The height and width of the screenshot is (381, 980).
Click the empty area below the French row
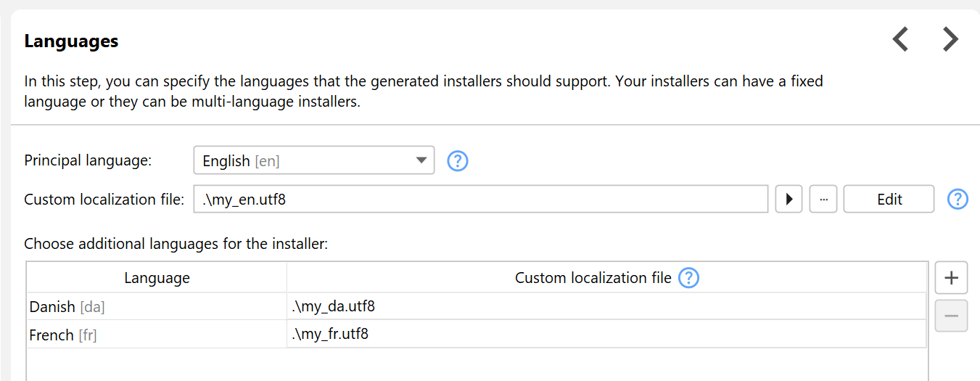point(477,364)
